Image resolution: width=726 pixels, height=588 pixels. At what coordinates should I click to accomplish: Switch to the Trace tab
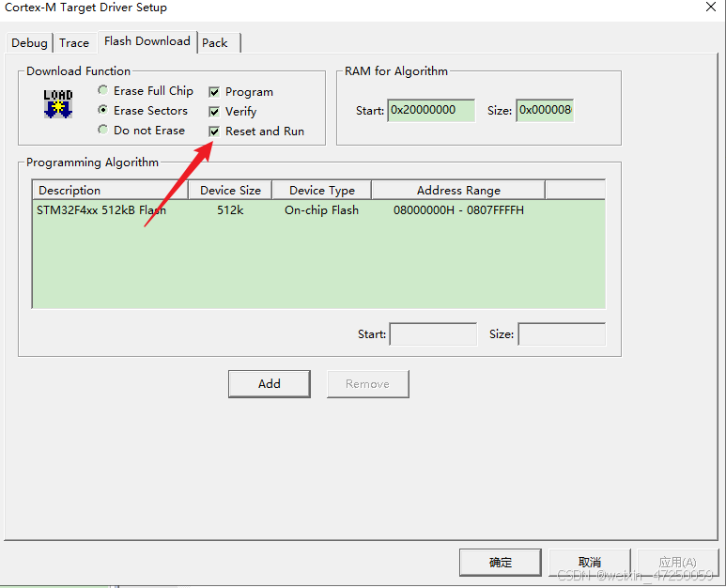click(74, 43)
